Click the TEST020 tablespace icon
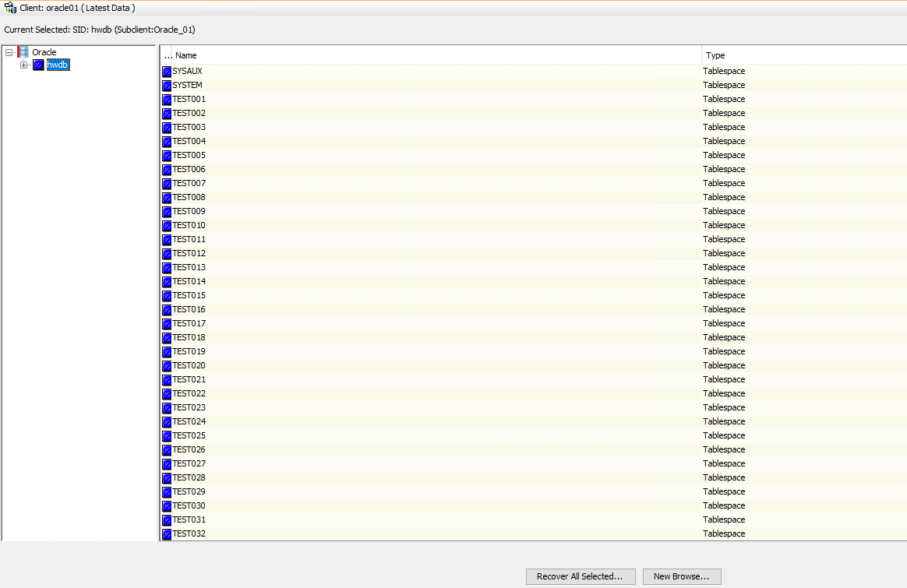 tap(167, 366)
